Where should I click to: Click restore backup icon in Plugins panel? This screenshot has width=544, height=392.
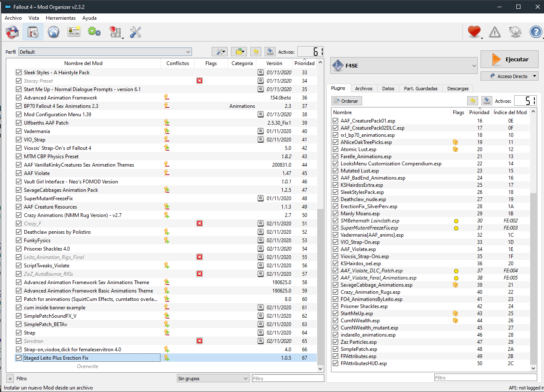[x=473, y=101]
